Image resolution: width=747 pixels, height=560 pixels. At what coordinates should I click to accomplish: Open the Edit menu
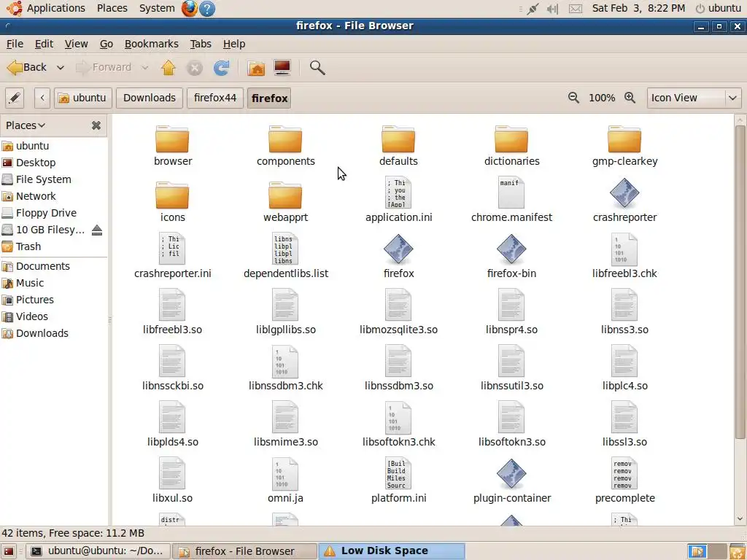tap(44, 44)
